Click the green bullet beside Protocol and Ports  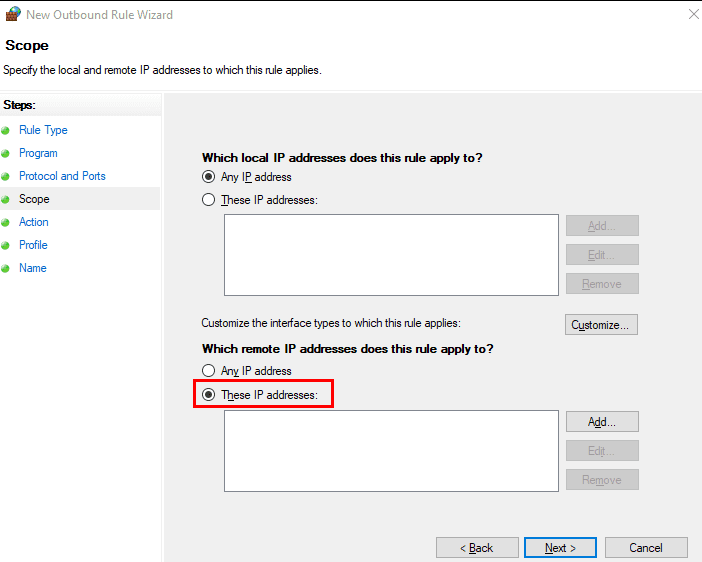pyautogui.click(x=5, y=176)
